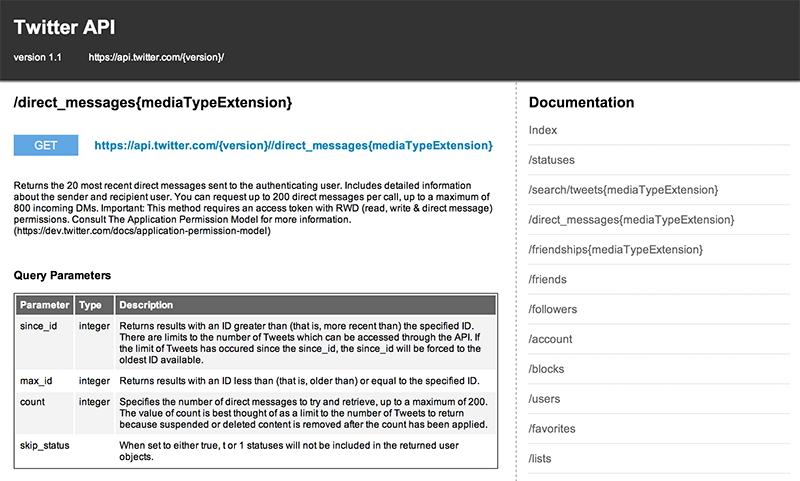Image resolution: width=800 pixels, height=481 pixels.
Task: Click the application-permission-model URL text
Action: pyautogui.click(x=142, y=231)
